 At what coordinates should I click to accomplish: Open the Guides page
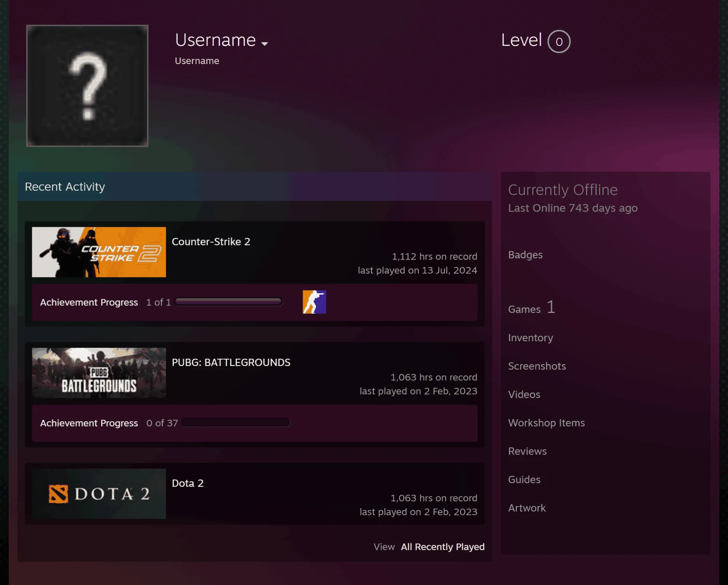[524, 480]
